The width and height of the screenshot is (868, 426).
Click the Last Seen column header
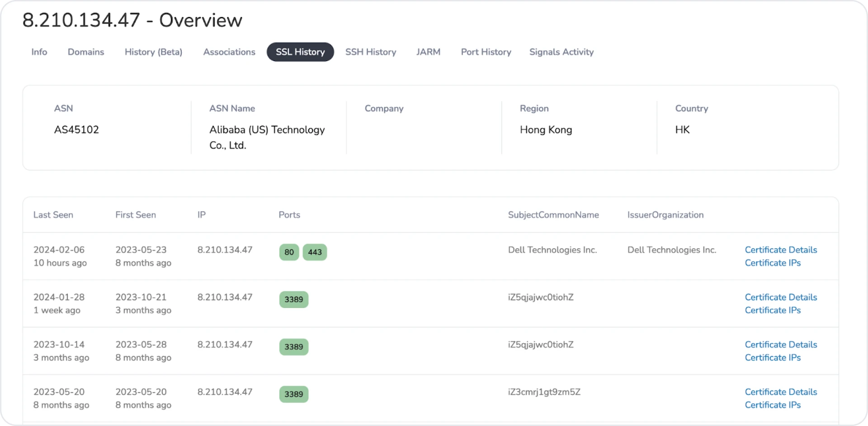coord(53,215)
